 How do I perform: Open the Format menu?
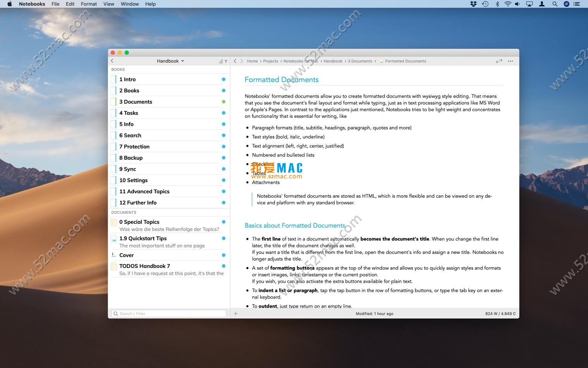pos(89,4)
